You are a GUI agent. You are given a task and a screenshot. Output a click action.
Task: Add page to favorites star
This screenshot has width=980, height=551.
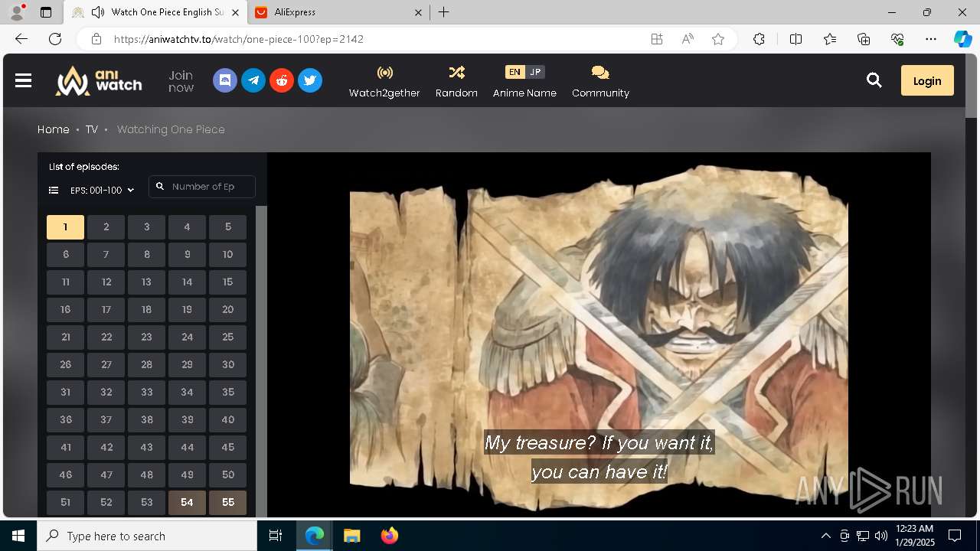point(718,39)
